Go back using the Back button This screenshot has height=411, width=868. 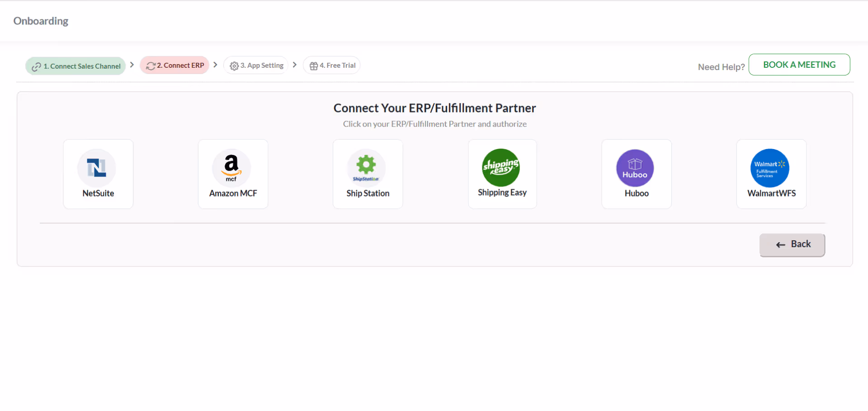click(x=792, y=244)
